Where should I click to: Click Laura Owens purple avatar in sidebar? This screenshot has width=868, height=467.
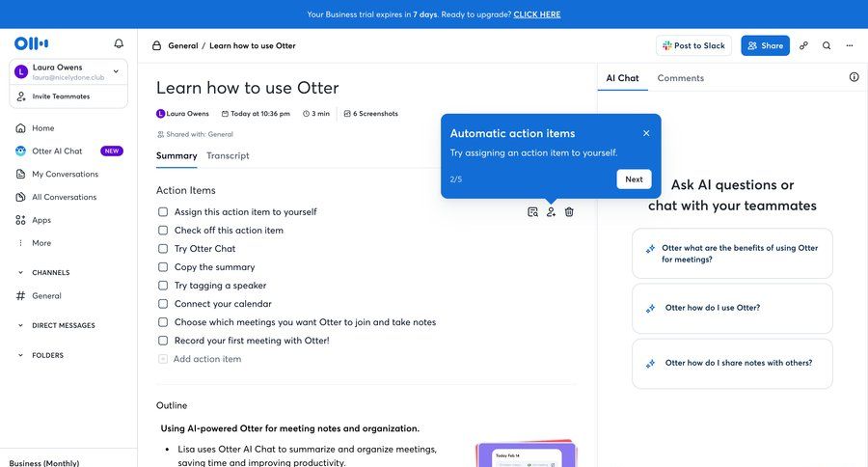point(21,71)
